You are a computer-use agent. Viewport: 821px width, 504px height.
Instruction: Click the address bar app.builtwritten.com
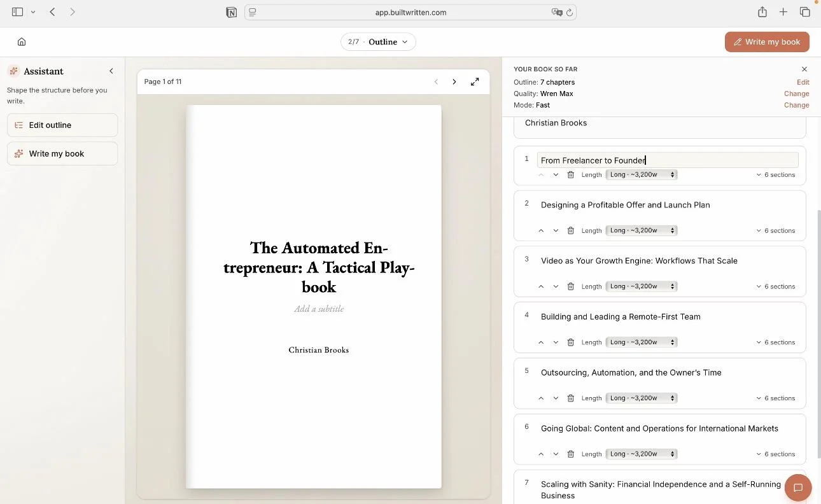pyautogui.click(x=410, y=12)
